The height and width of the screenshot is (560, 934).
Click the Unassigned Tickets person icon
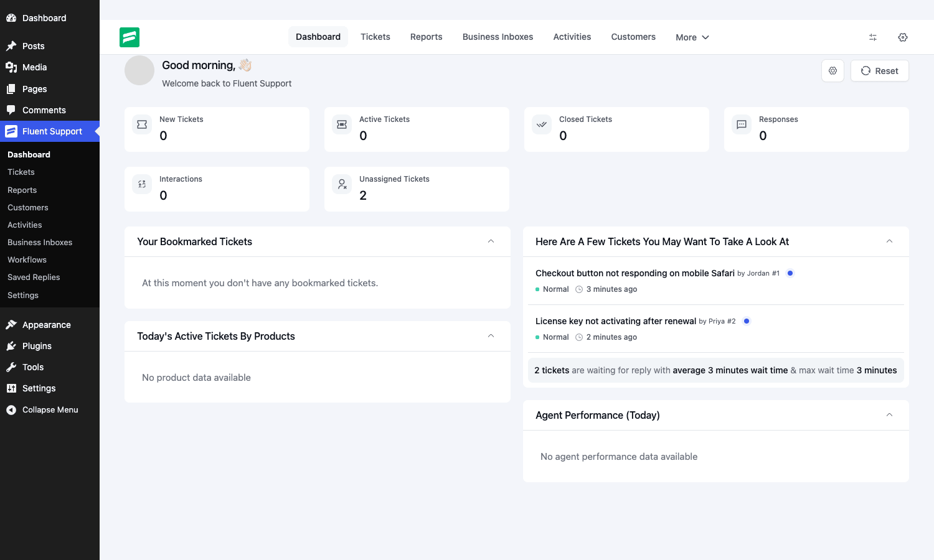[342, 184]
